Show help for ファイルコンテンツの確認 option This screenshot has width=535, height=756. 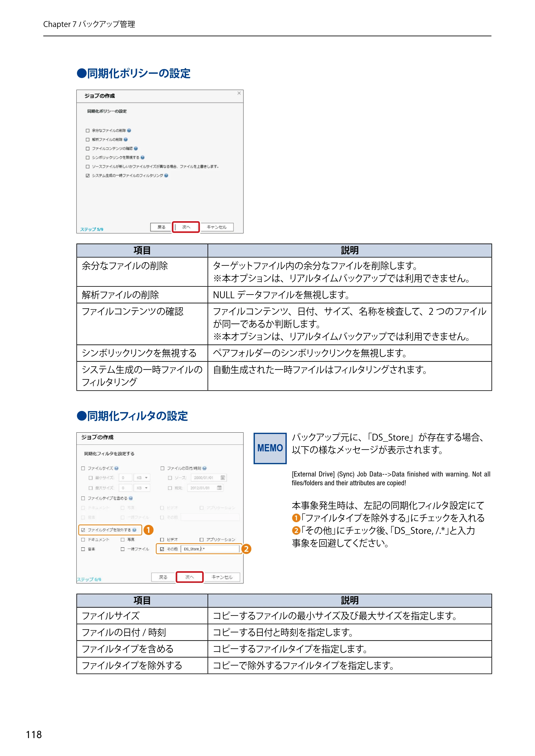coord(136,149)
